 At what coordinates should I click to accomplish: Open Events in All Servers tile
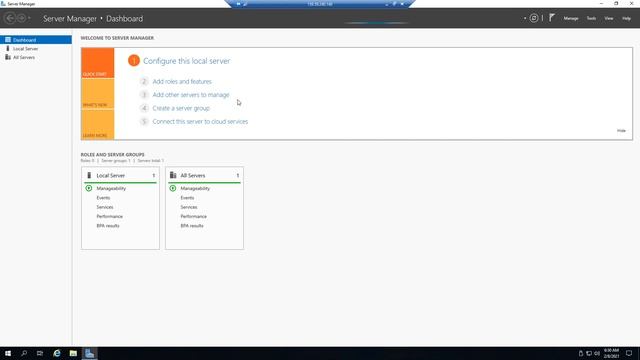click(187, 198)
